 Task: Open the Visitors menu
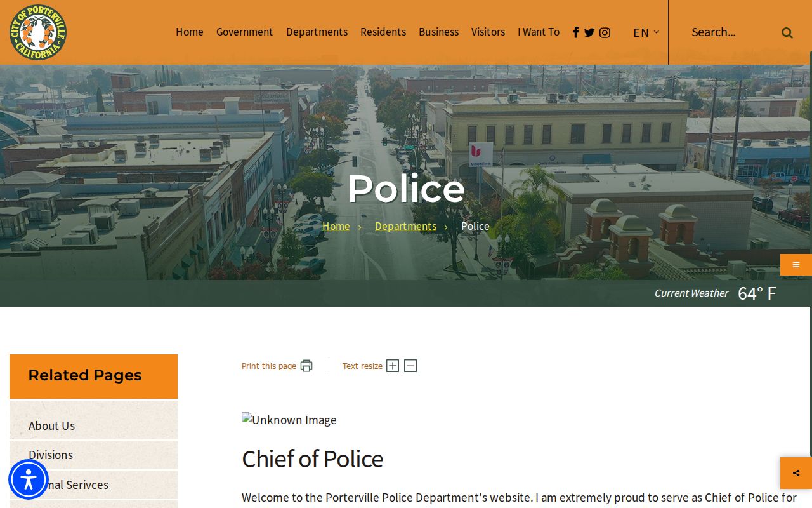pos(488,32)
